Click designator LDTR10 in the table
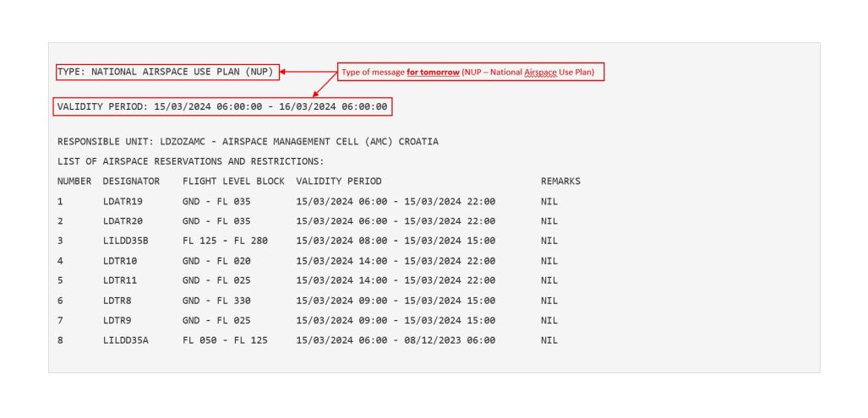Viewport: 868px width, 418px height. 120,261
